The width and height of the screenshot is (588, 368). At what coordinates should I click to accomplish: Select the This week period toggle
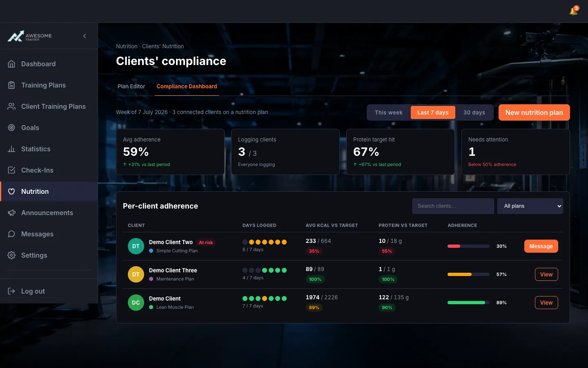tap(388, 112)
